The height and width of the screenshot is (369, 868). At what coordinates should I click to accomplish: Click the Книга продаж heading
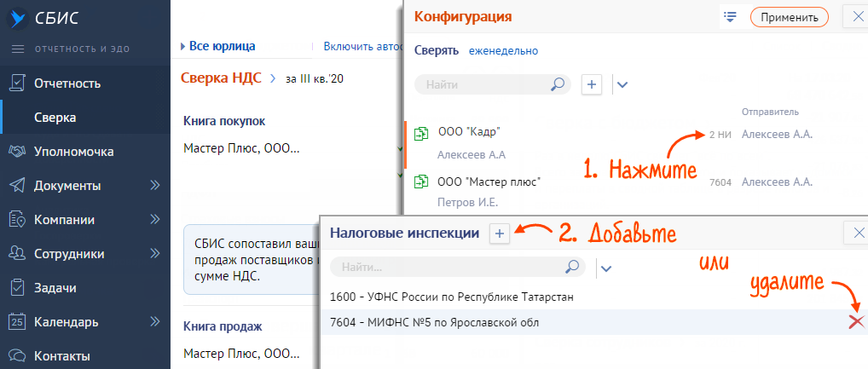pyautogui.click(x=223, y=326)
